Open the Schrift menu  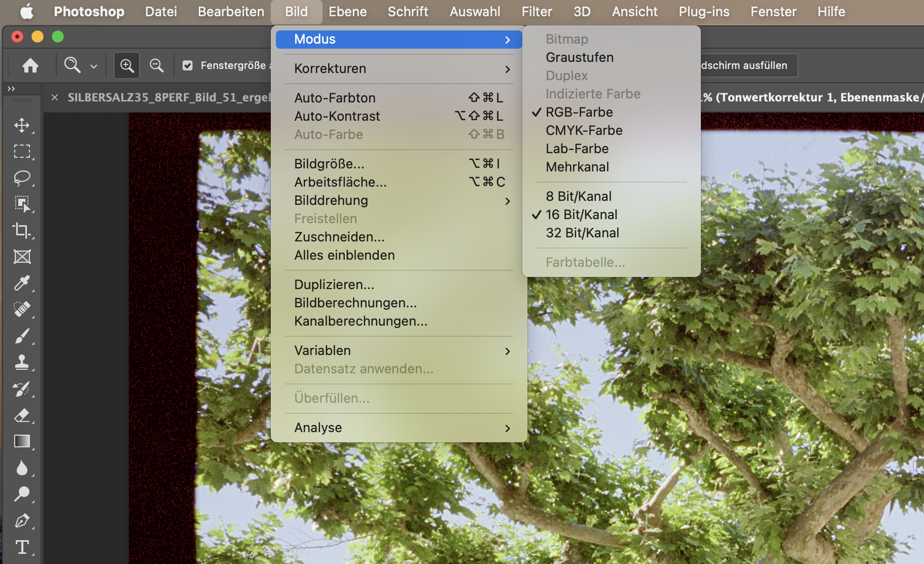pos(408,11)
